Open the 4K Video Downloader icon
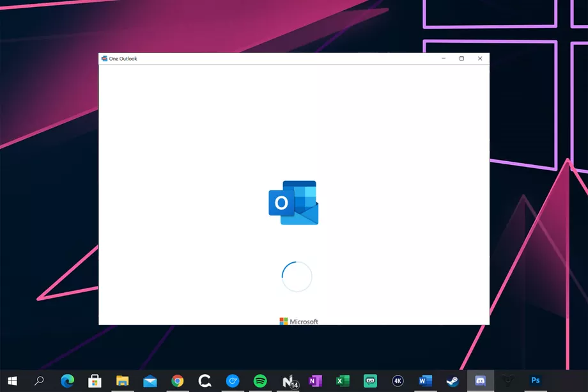 398,381
